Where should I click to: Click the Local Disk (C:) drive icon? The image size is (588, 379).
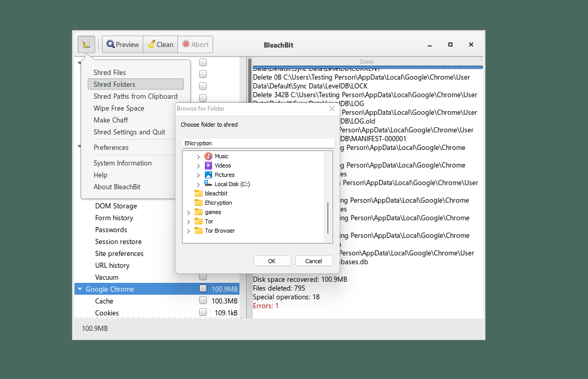click(208, 184)
